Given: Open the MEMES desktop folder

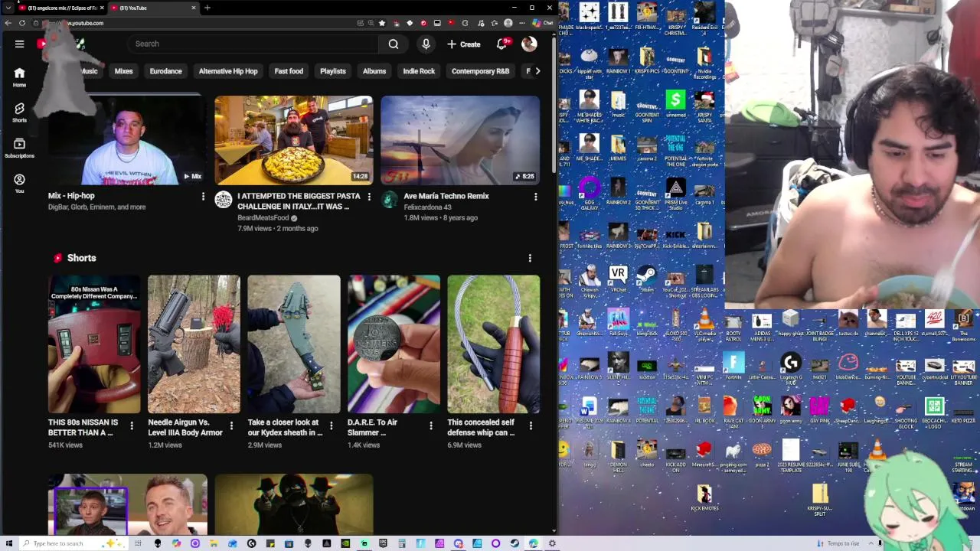Looking at the screenshot, I should point(618,148).
